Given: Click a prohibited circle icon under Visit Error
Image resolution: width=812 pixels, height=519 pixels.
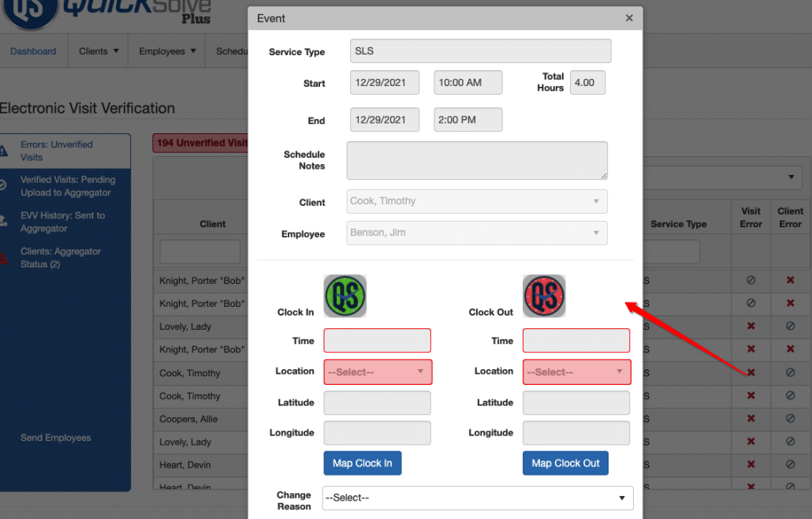Looking at the screenshot, I should [751, 280].
